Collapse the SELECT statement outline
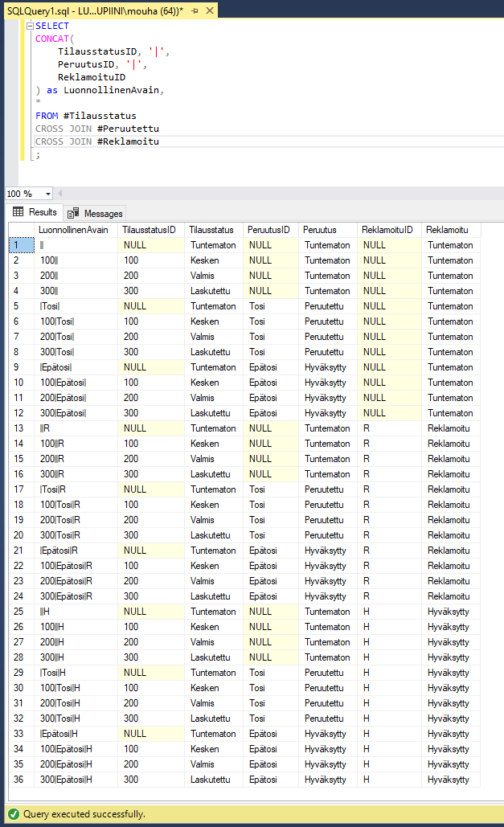Image resolution: width=504 pixels, height=827 pixels. coord(30,26)
